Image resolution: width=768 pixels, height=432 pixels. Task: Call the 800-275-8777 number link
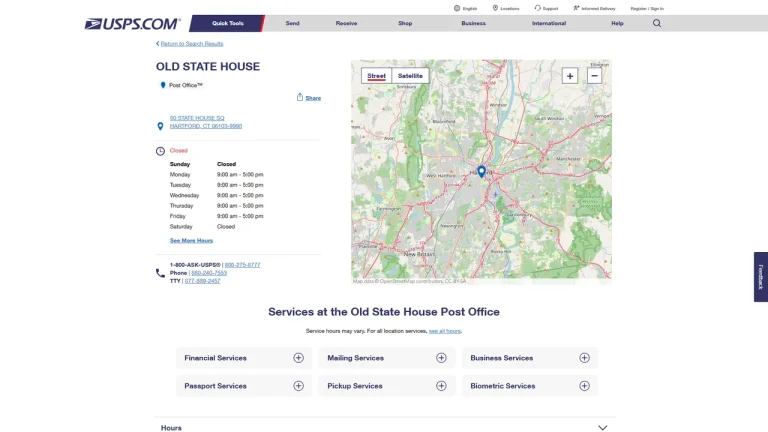click(242, 265)
